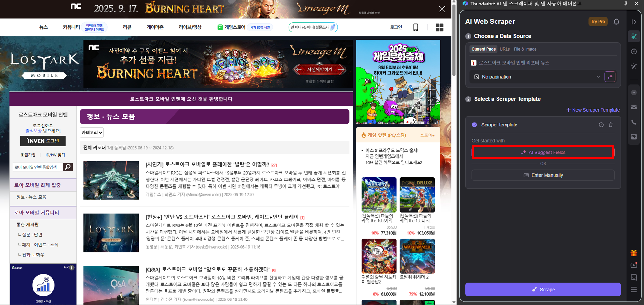Screen dimensions: 644x305
Task: Open the 뉴스 menu in Inven navigation
Action: coord(43,27)
